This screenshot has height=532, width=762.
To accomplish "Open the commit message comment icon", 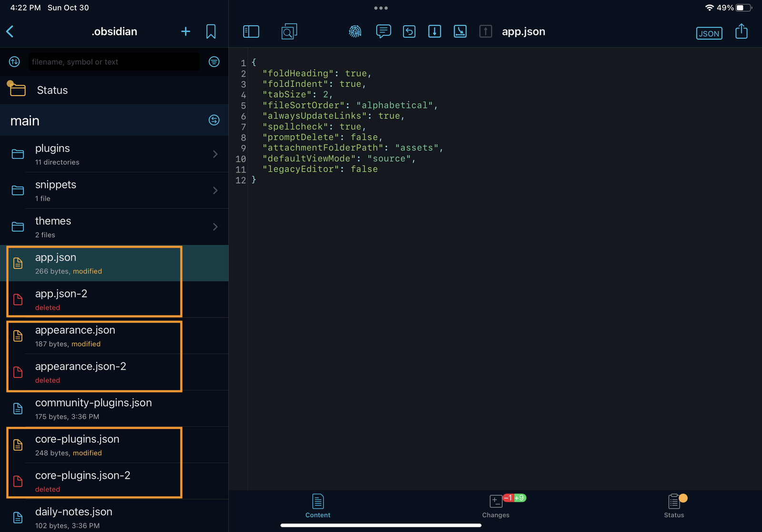I will (x=383, y=31).
